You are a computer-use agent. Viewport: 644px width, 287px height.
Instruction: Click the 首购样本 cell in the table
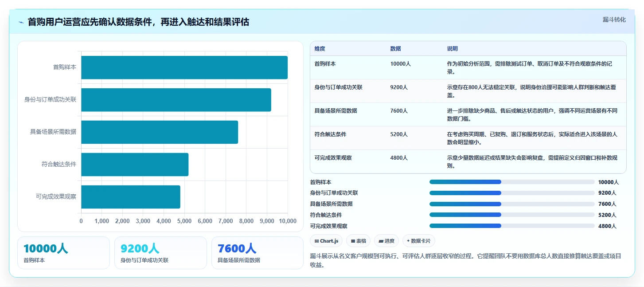325,64
